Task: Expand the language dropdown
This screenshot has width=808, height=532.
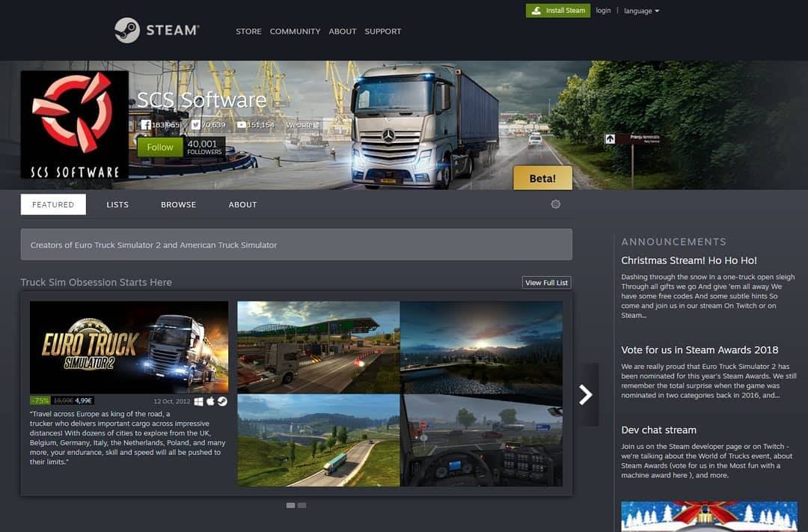Action: (641, 10)
